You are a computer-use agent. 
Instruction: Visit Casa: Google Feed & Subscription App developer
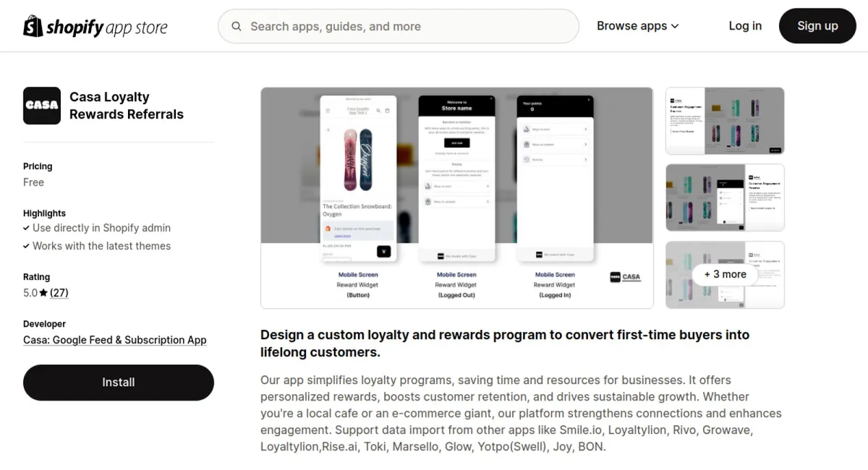coord(115,340)
